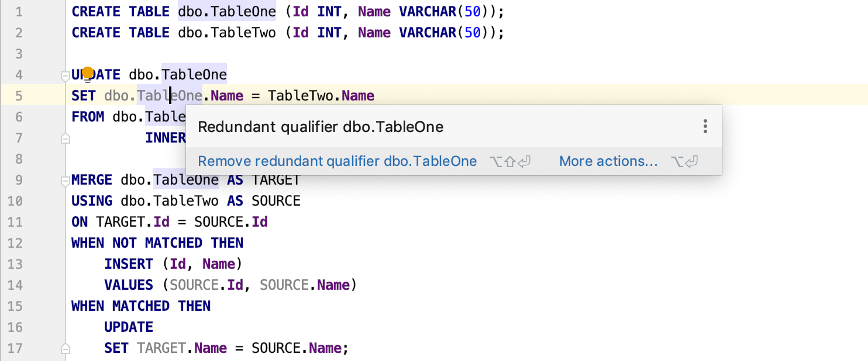Place cursor on 'TableOne' in line 1 CREATE TABLE

point(243,12)
